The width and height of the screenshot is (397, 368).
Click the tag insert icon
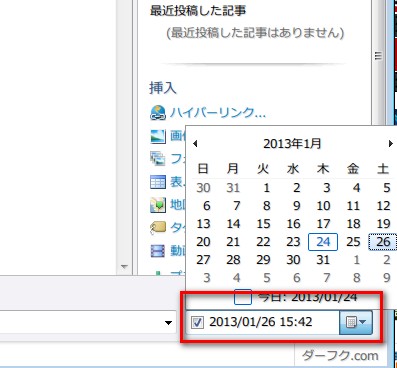click(x=158, y=228)
